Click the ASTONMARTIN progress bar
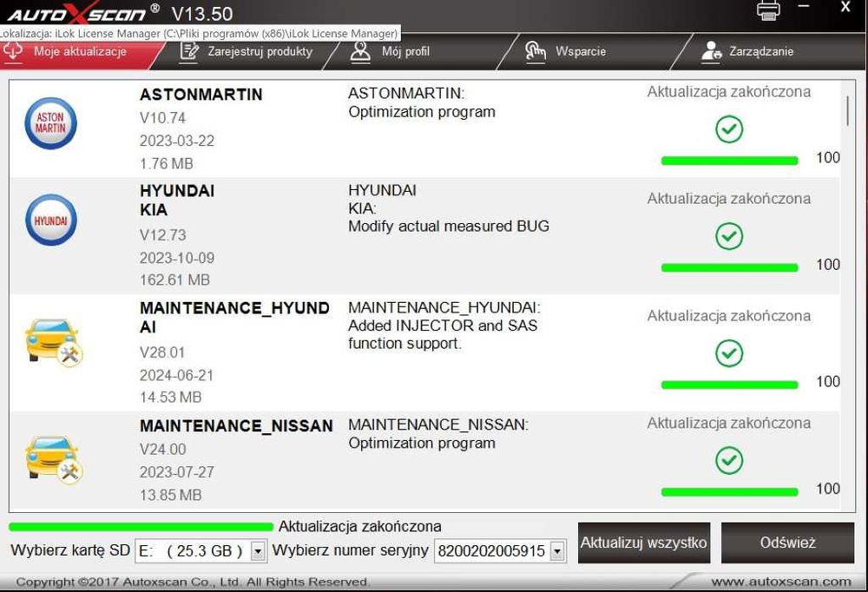 tap(730, 161)
